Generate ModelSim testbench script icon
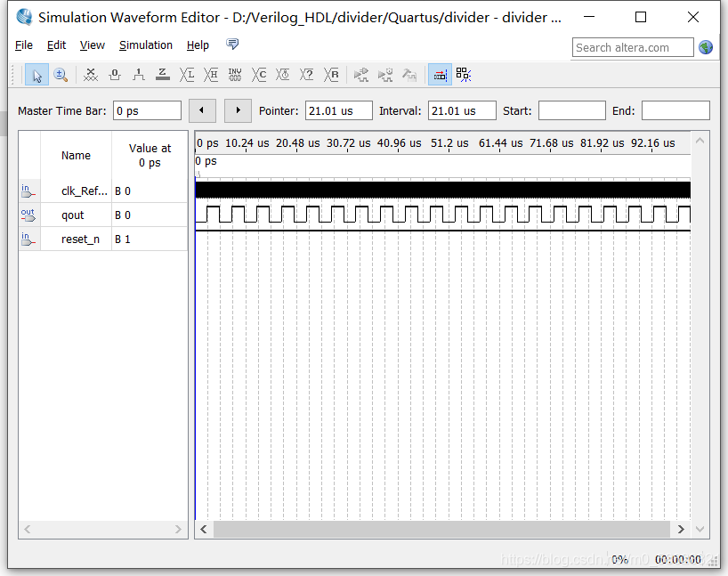The width and height of the screenshot is (728, 576). pos(409,75)
